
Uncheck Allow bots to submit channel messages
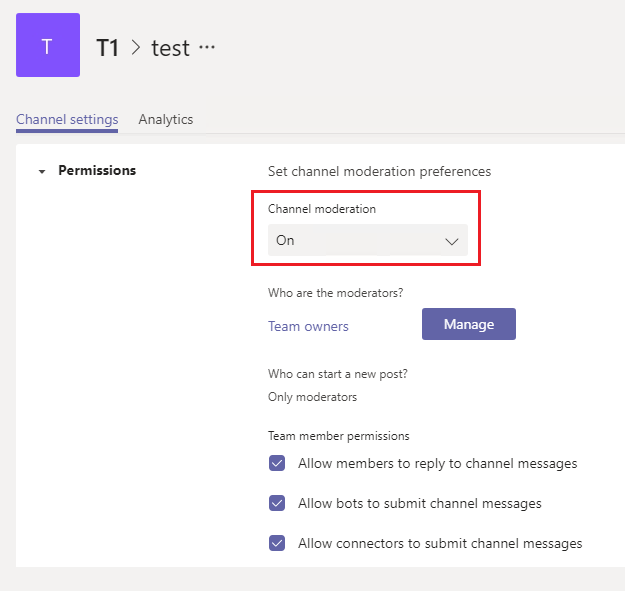click(x=277, y=503)
